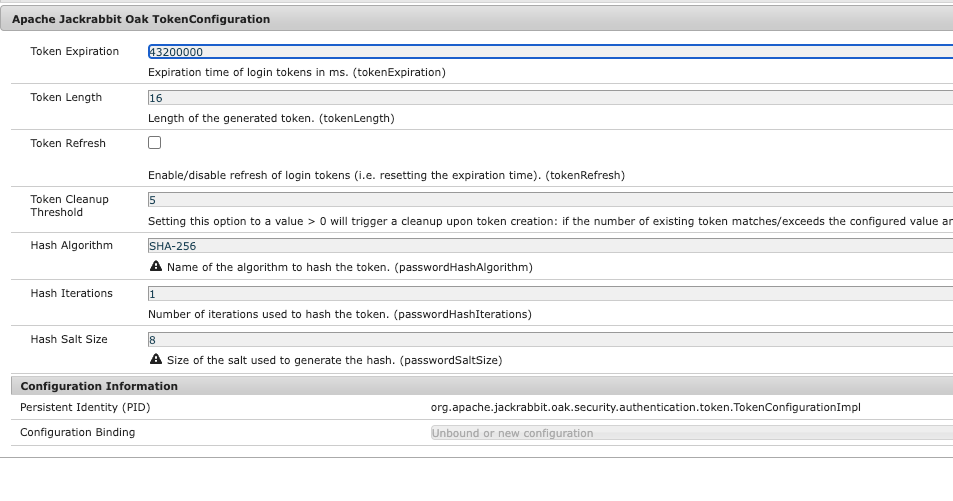Click the Token Refresh label

point(68,144)
